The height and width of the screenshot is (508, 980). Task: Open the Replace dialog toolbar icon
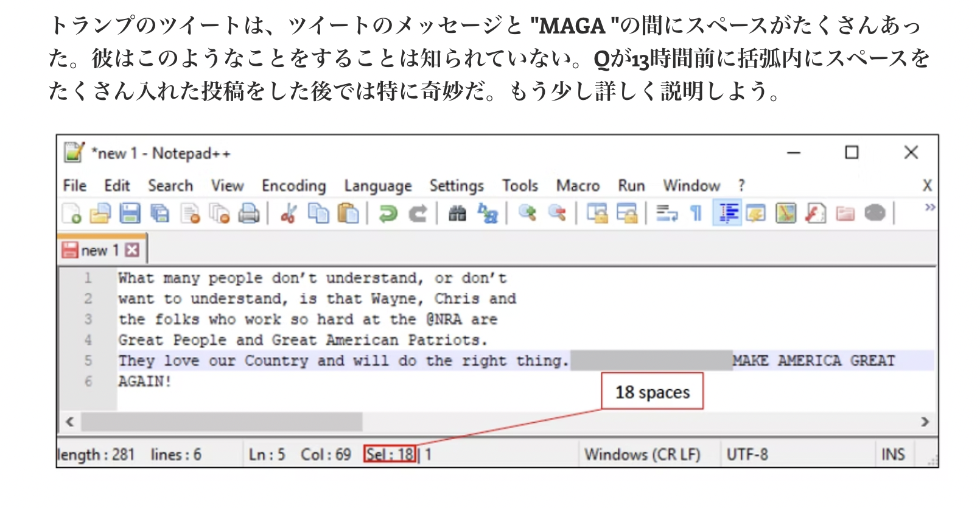point(488,213)
